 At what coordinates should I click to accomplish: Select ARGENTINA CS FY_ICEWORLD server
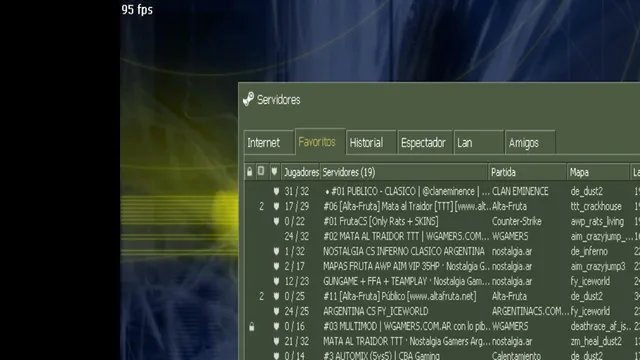[x=376, y=311]
